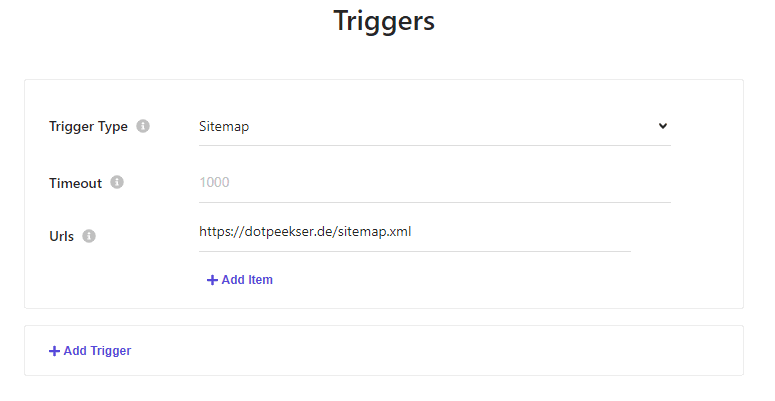Image resolution: width=775 pixels, height=401 pixels.
Task: Click into the sitemap.xml URL field
Action: 415,232
